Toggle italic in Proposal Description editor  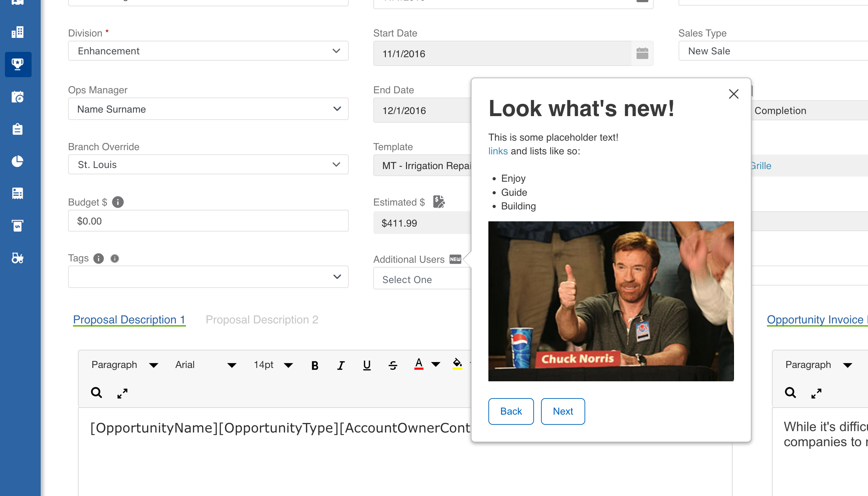click(341, 366)
